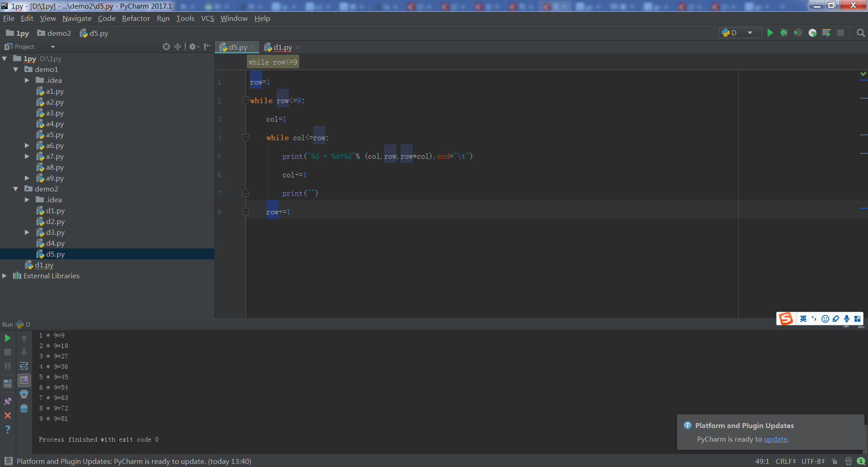Viewport: 868px width, 467px height.
Task: Collapse the demo2 folder
Action: 16,189
